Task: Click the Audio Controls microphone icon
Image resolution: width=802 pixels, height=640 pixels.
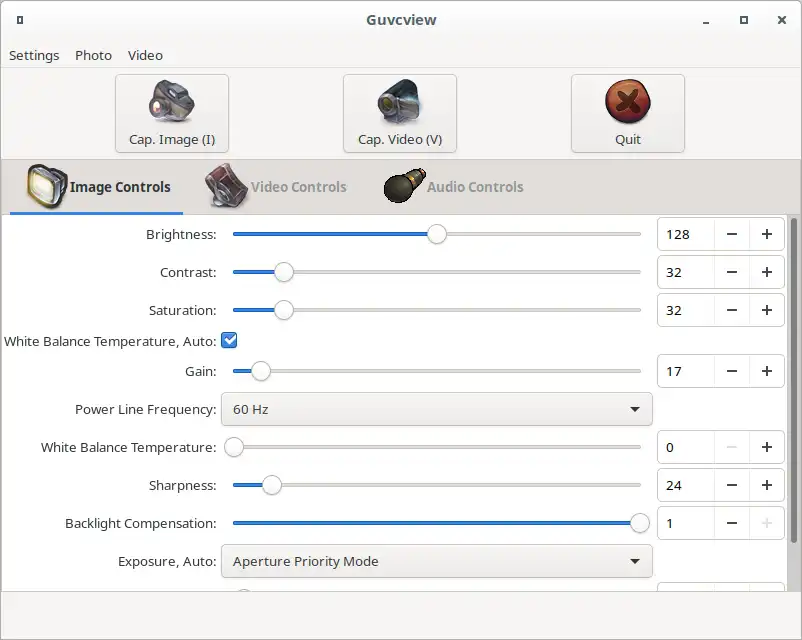Action: 404,185
